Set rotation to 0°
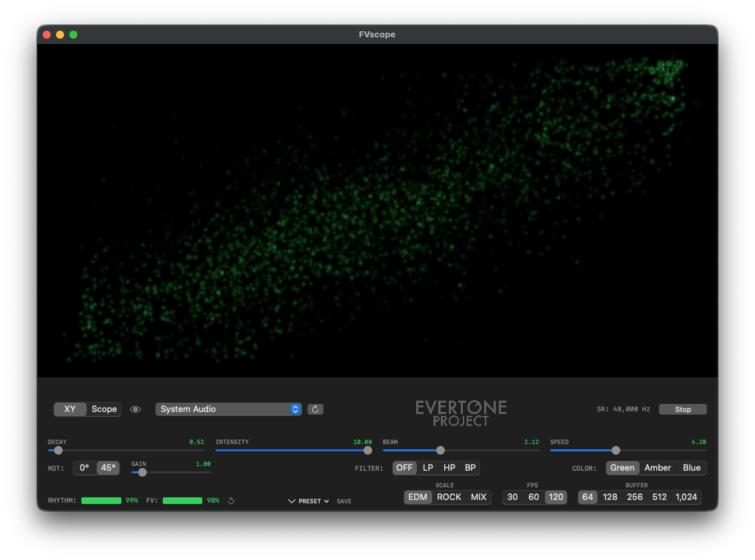This screenshot has width=755, height=560. 85,468
